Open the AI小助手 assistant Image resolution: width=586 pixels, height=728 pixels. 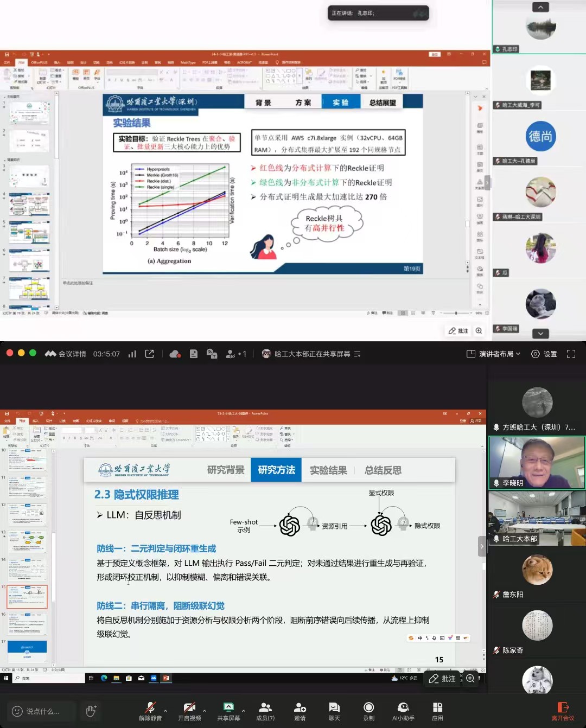click(x=403, y=707)
